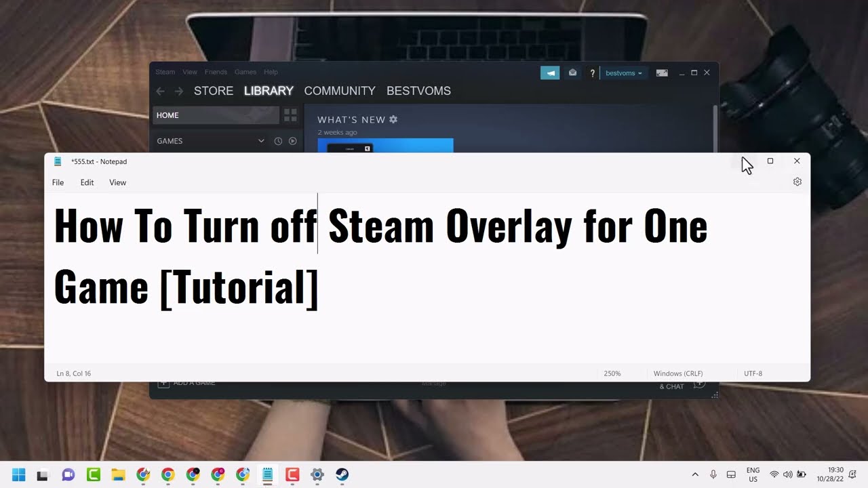The width and height of the screenshot is (868, 488).
Task: Open the notification bell in taskbar
Action: pyautogui.click(x=852, y=475)
